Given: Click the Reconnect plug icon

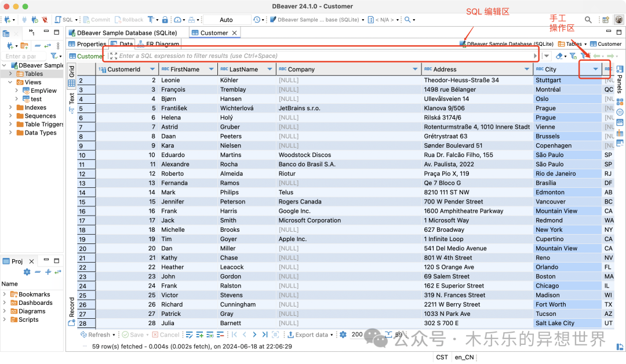Looking at the screenshot, I should 34,20.
